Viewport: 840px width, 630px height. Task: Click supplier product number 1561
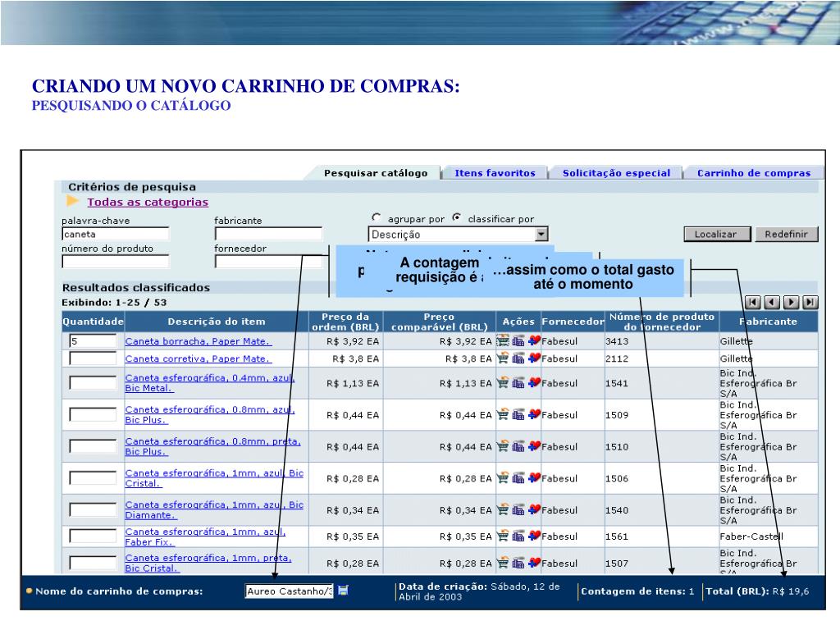pyautogui.click(x=617, y=536)
